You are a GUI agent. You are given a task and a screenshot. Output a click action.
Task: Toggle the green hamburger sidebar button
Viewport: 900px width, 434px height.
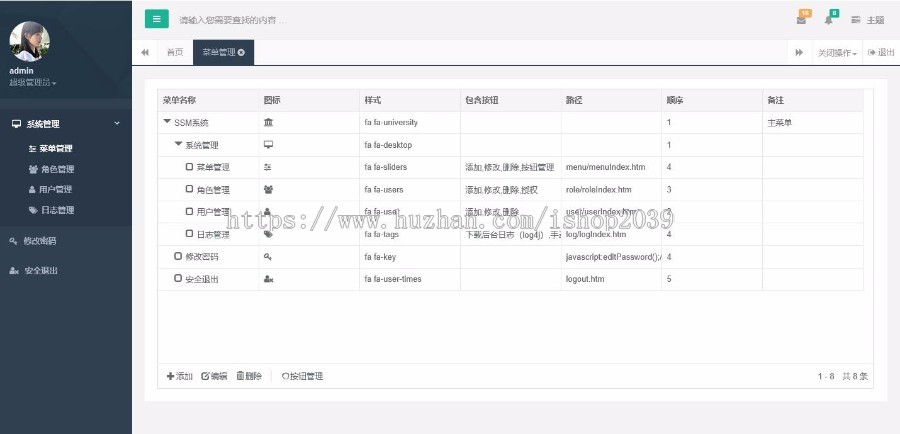pyautogui.click(x=157, y=19)
